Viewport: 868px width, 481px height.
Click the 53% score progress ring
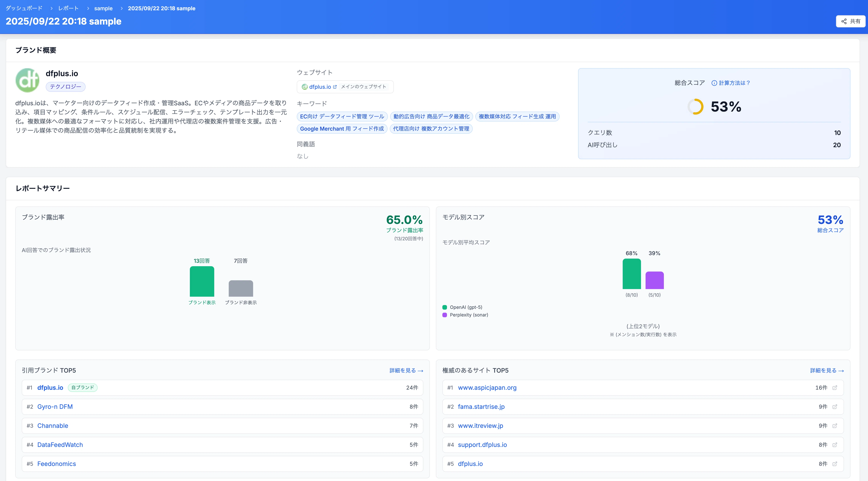pos(696,107)
